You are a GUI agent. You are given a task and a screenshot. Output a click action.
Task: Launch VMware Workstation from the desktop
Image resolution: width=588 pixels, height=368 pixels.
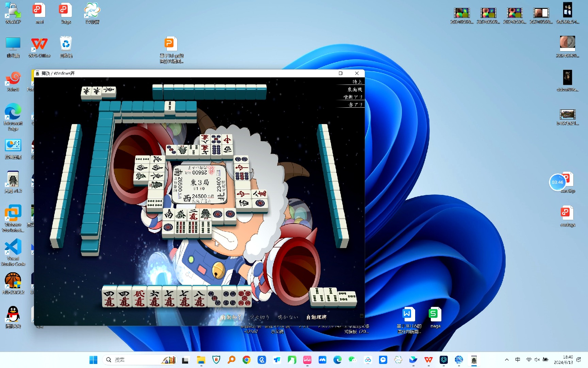pos(13,218)
